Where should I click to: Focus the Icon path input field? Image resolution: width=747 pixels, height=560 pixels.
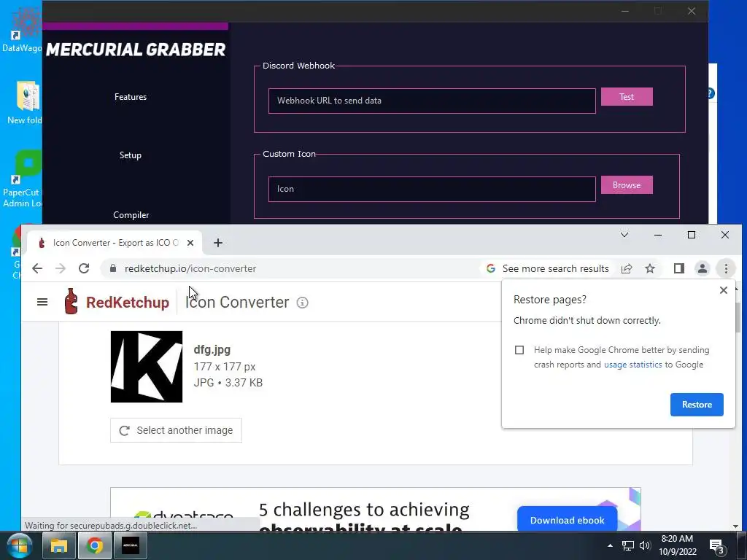coord(432,189)
